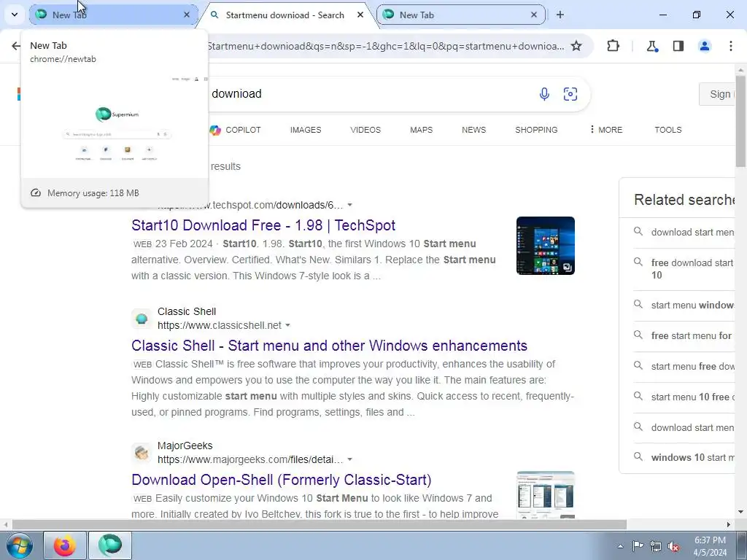
Task: Close the Startmenu download search tab
Action: click(x=360, y=15)
